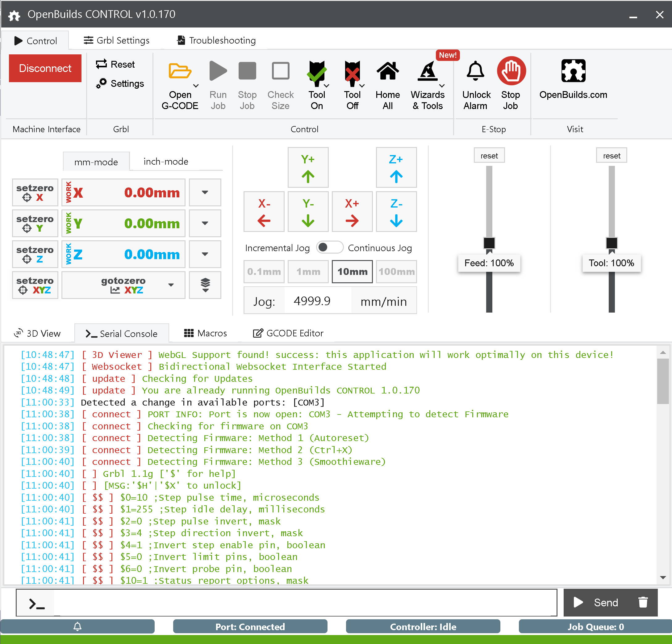Click the Jog feedrate input field
Image resolution: width=672 pixels, height=644 pixels.
pos(318,301)
